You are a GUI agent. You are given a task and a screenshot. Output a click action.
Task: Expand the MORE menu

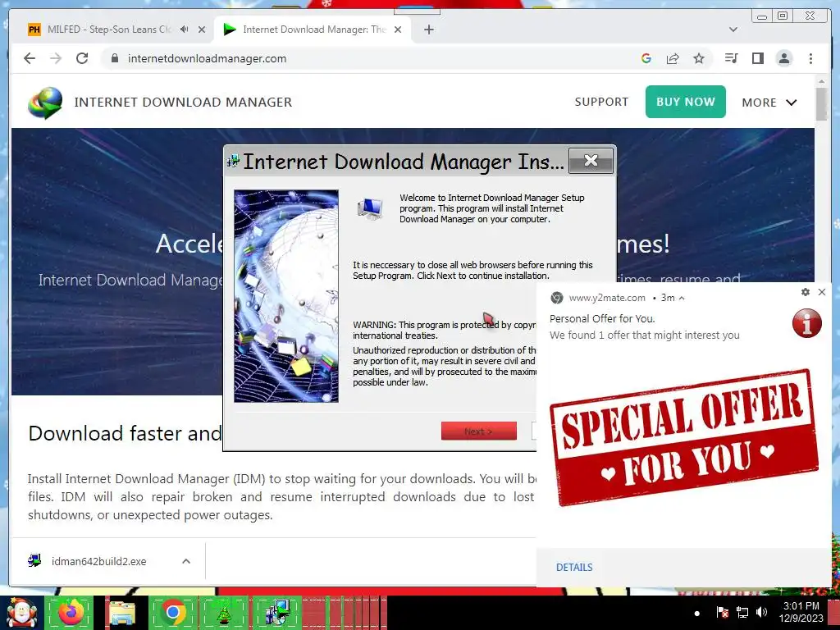[769, 103]
